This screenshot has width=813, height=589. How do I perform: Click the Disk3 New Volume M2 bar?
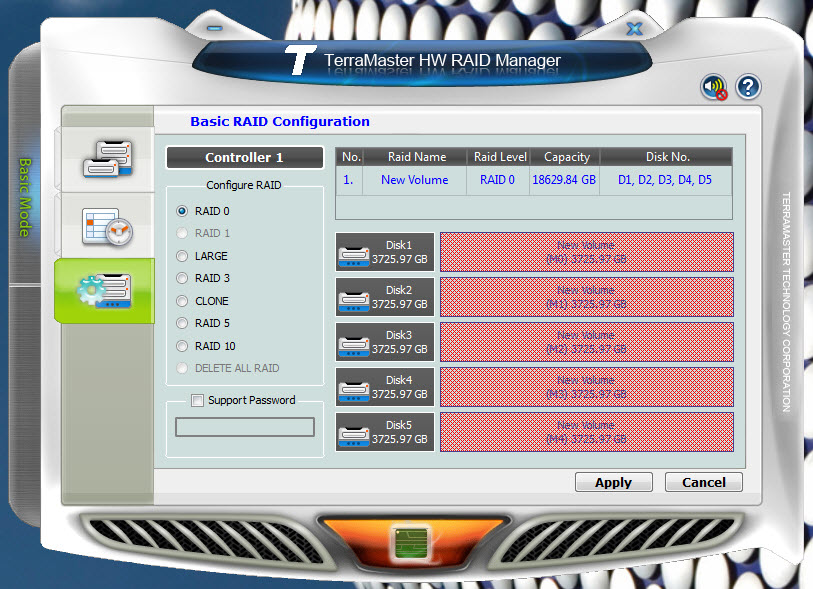(x=586, y=342)
